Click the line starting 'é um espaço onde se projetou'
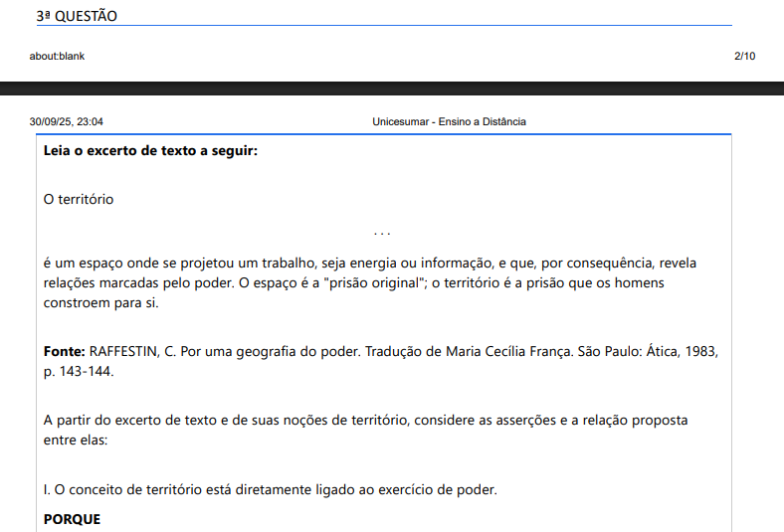 click(370, 264)
